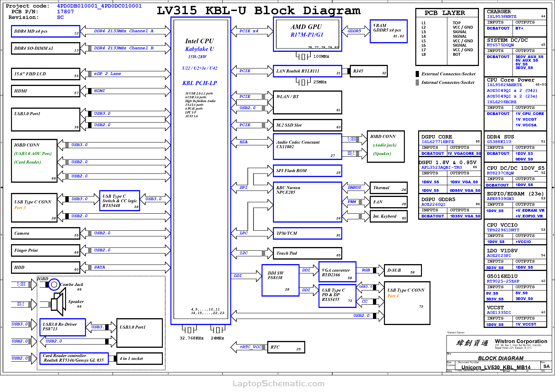Click the 100MHz crystal under AMD GPU
Image resolution: width=555 pixels, height=392 pixels.
tap(303, 56)
